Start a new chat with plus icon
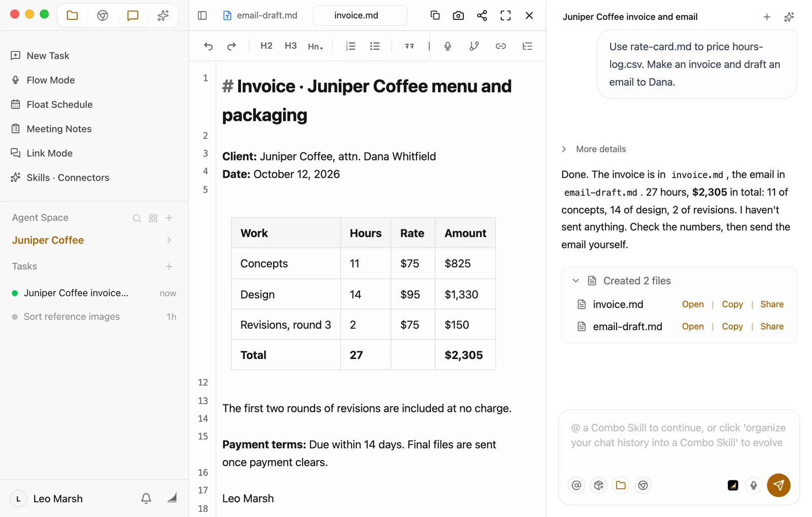The height and width of the screenshot is (517, 812). tap(767, 17)
